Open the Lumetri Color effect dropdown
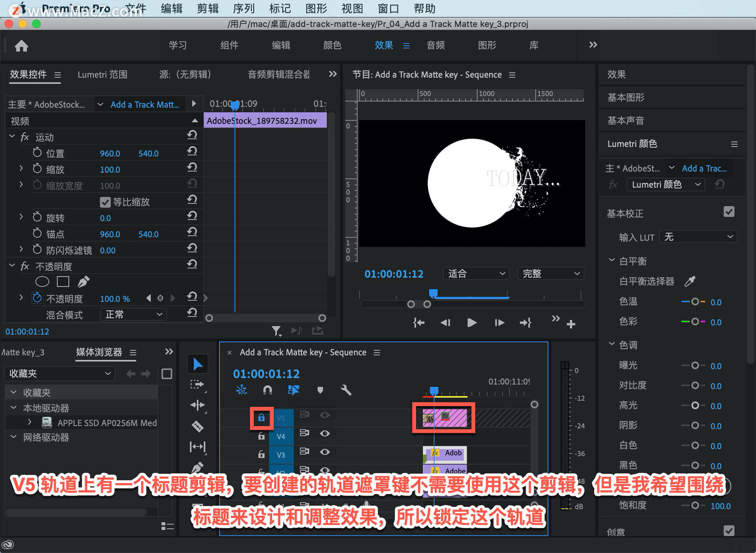 pyautogui.click(x=665, y=184)
